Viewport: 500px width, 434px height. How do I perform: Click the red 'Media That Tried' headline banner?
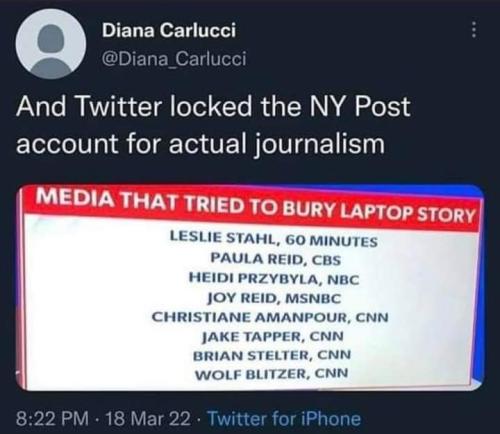pos(255,207)
